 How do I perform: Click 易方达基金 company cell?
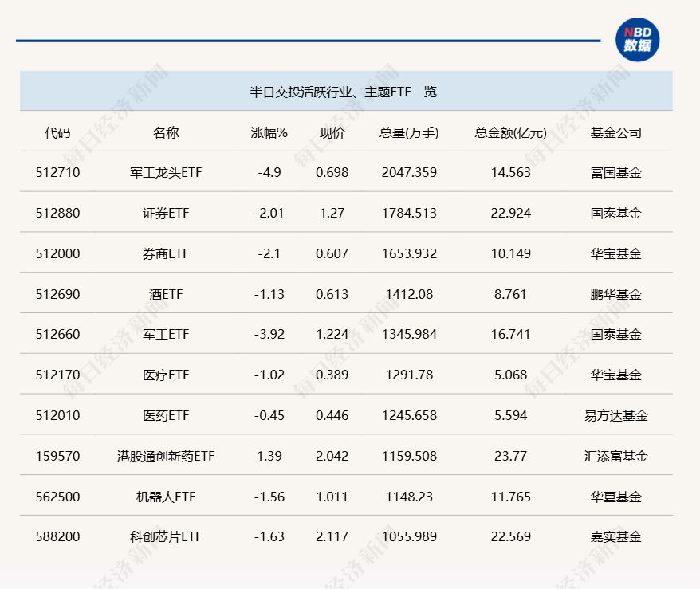click(x=616, y=415)
